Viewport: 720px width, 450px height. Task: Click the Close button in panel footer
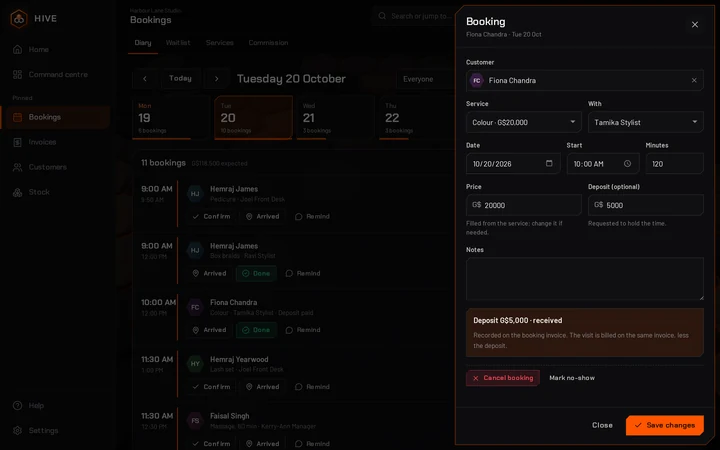(602, 425)
